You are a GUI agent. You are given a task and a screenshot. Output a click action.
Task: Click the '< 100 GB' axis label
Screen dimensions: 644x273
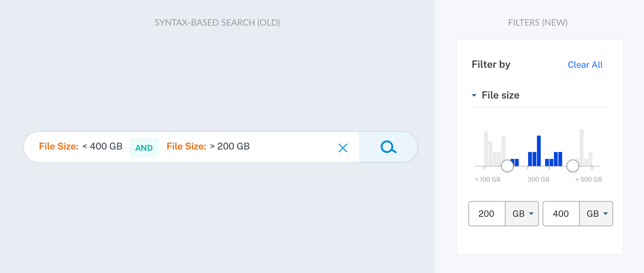click(x=488, y=179)
